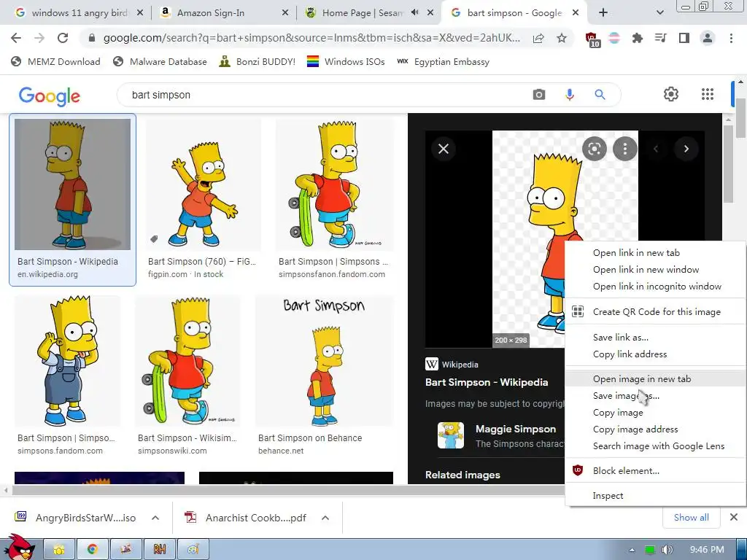Open the MEMZ Download bookmark
This screenshot has width=747, height=560.
coord(55,61)
